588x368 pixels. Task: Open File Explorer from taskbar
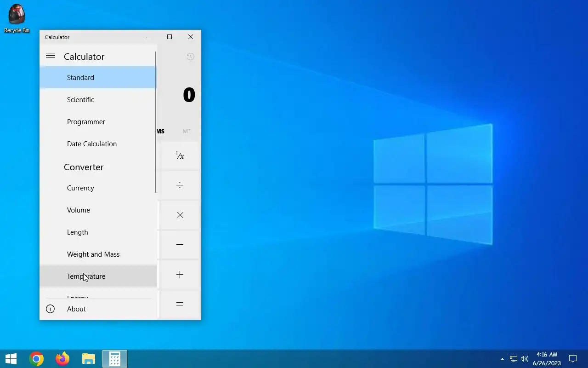point(88,359)
